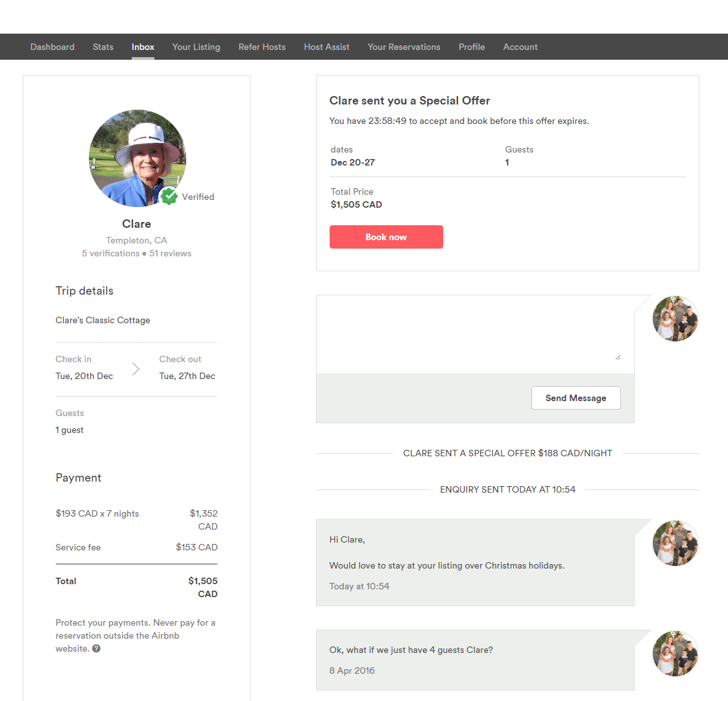Open the Dashboard tab
Screen dimensions: 728x701
click(53, 47)
